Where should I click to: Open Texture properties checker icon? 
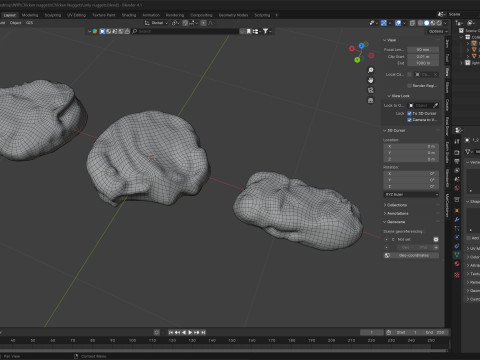point(457,275)
